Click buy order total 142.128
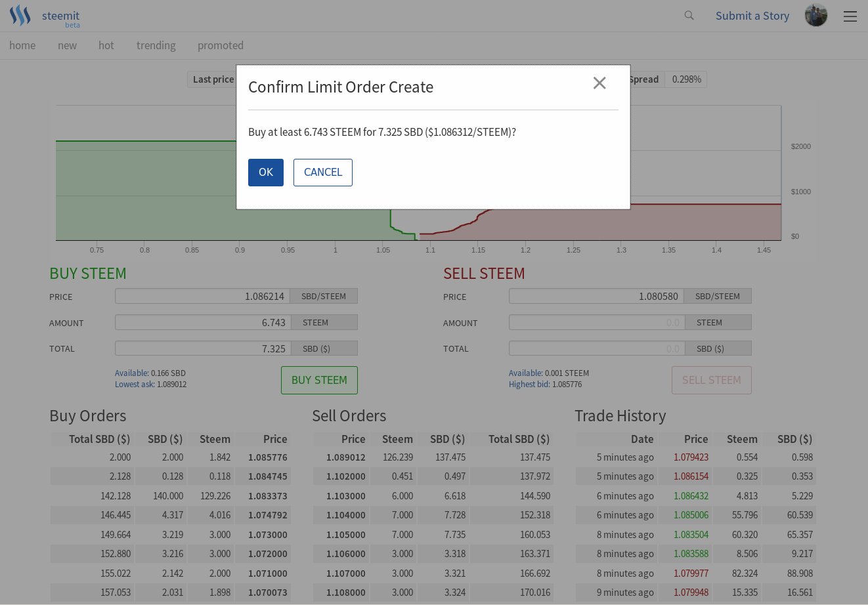868x605 pixels. tap(116, 496)
